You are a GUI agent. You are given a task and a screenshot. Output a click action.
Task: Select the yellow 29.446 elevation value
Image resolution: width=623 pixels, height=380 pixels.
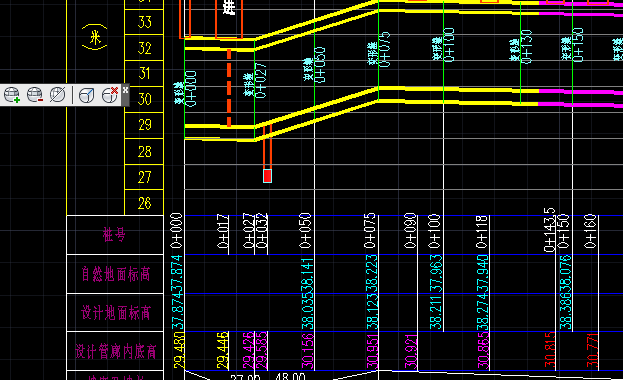click(x=222, y=351)
